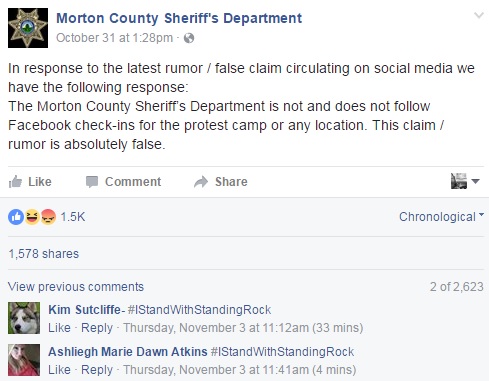The height and width of the screenshot is (381, 489).
Task: Expand the post options chevron
Action: coord(479,15)
